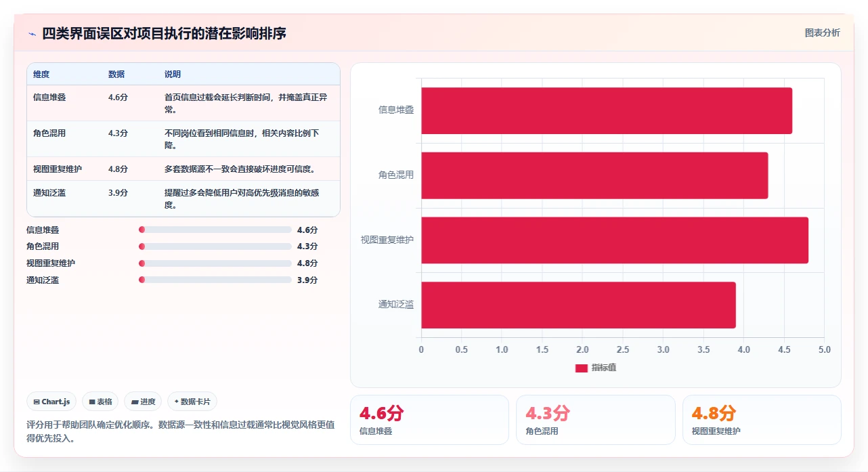
Task: Click description starting 提醒过多会降低
Action: pyautogui.click(x=242, y=199)
